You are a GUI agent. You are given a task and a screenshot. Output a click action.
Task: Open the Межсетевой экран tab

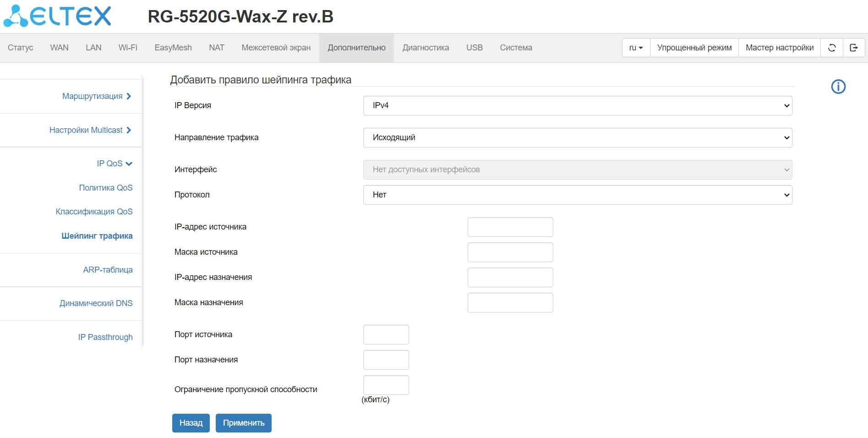(276, 48)
